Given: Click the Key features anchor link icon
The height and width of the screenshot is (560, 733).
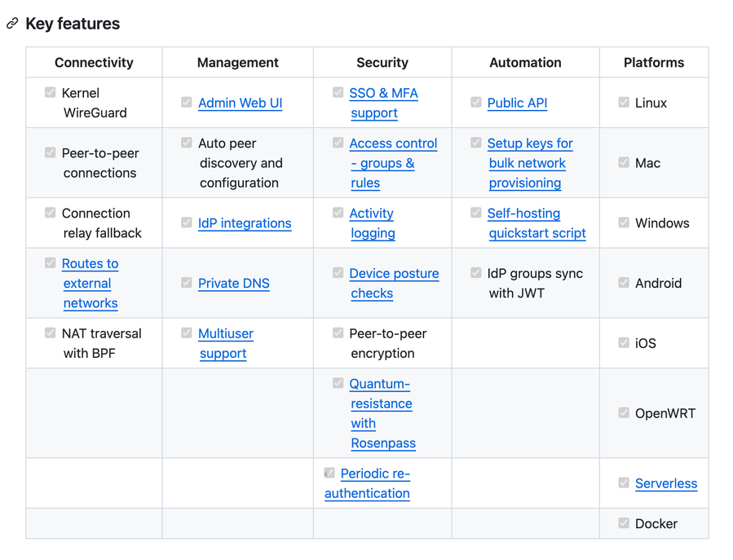Looking at the screenshot, I should click(x=12, y=24).
